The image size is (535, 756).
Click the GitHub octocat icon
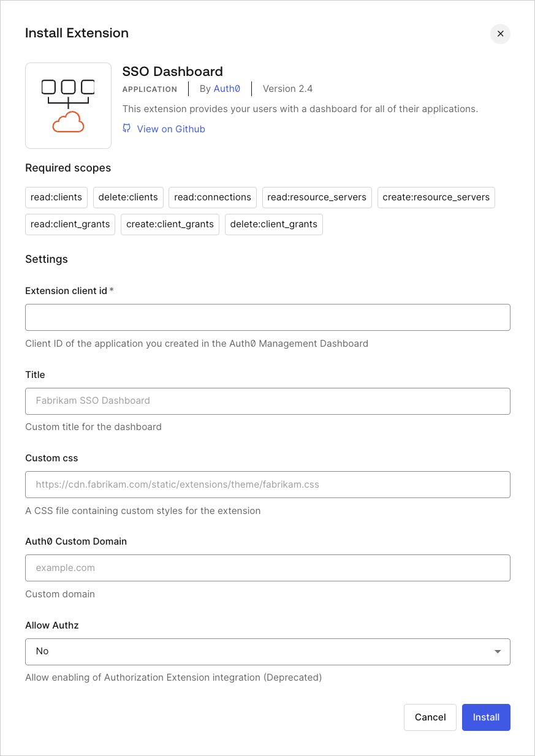coord(127,129)
